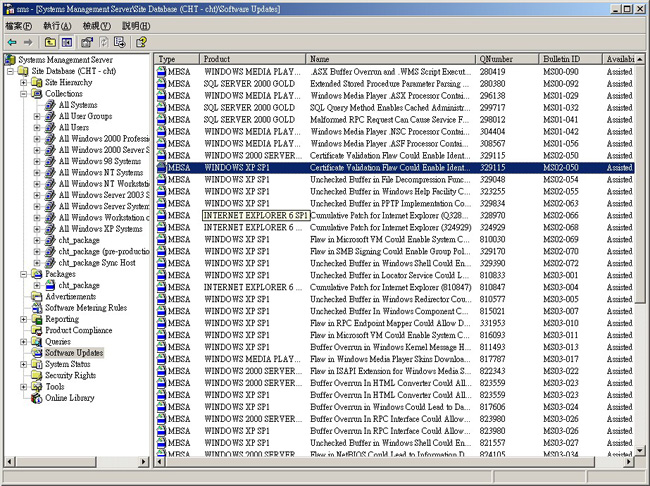Click the Help toolbar icon
The height and width of the screenshot is (486, 650).
point(141,42)
